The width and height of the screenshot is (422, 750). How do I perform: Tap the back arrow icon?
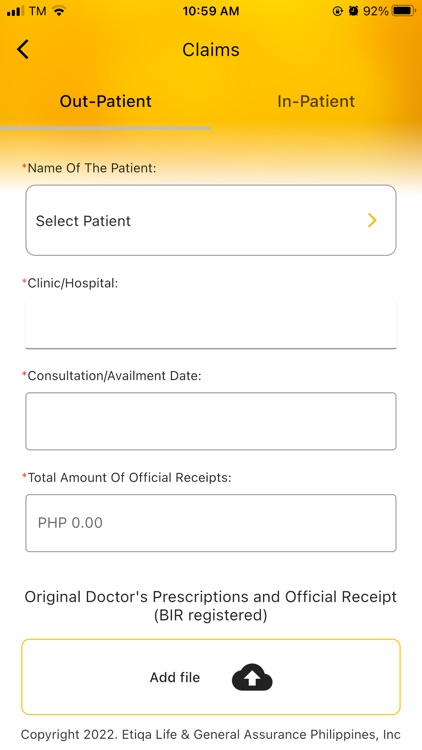coord(23,49)
